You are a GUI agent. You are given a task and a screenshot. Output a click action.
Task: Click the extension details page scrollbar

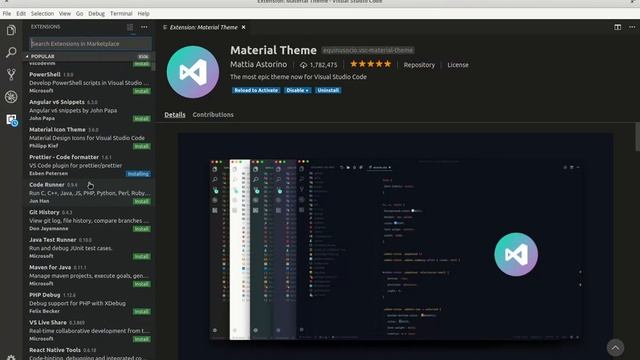[637, 137]
